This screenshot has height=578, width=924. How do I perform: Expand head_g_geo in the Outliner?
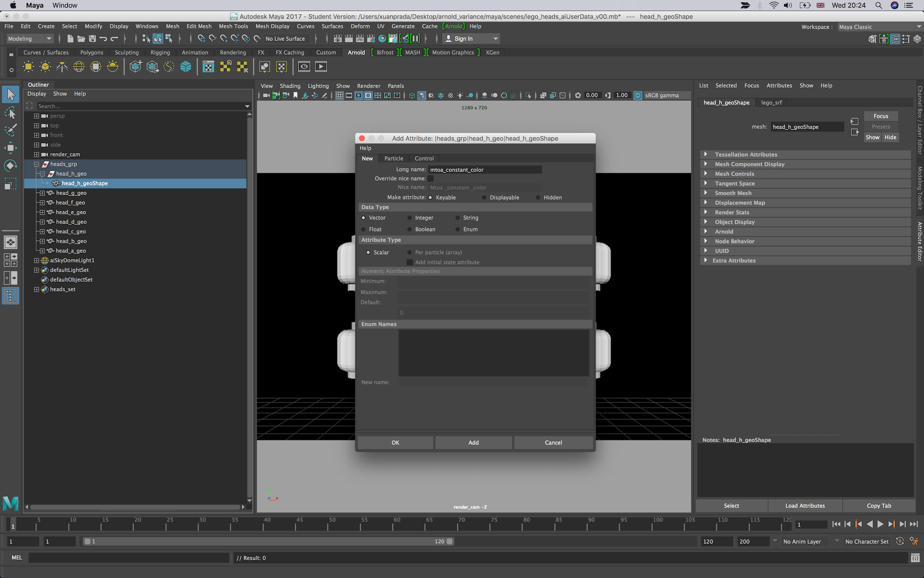(42, 193)
